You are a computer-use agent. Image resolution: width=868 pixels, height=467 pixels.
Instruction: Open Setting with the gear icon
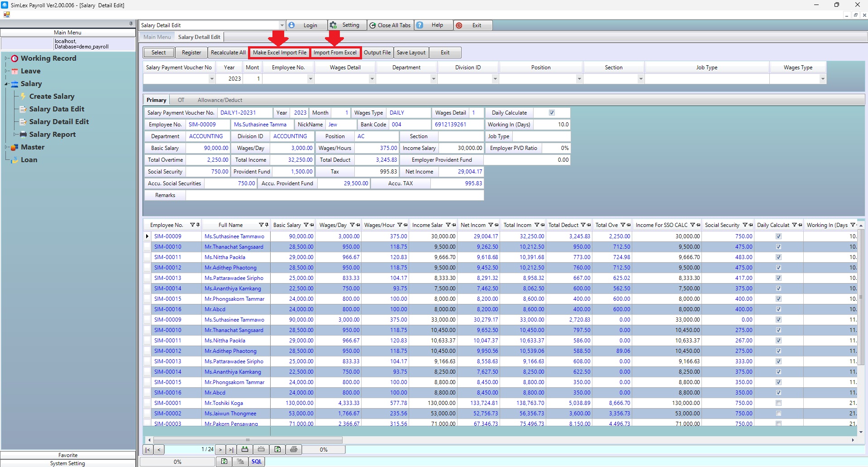(334, 25)
